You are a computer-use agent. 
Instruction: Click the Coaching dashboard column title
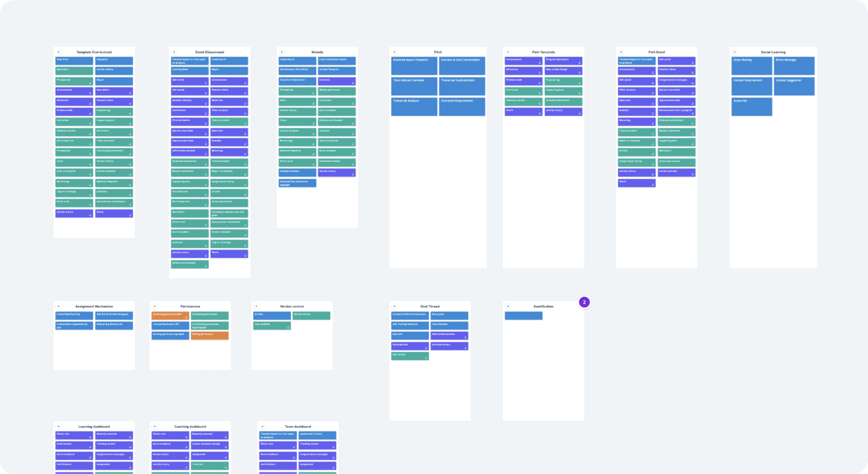(190, 426)
